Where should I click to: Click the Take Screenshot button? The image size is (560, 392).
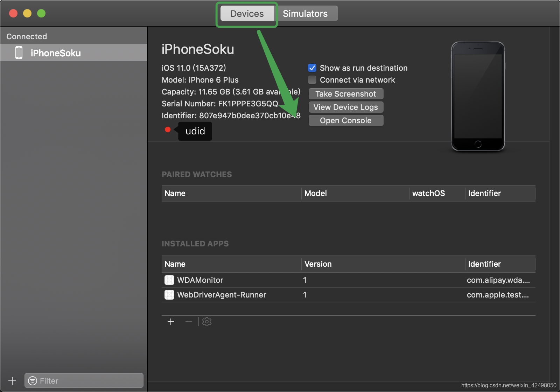coord(346,94)
